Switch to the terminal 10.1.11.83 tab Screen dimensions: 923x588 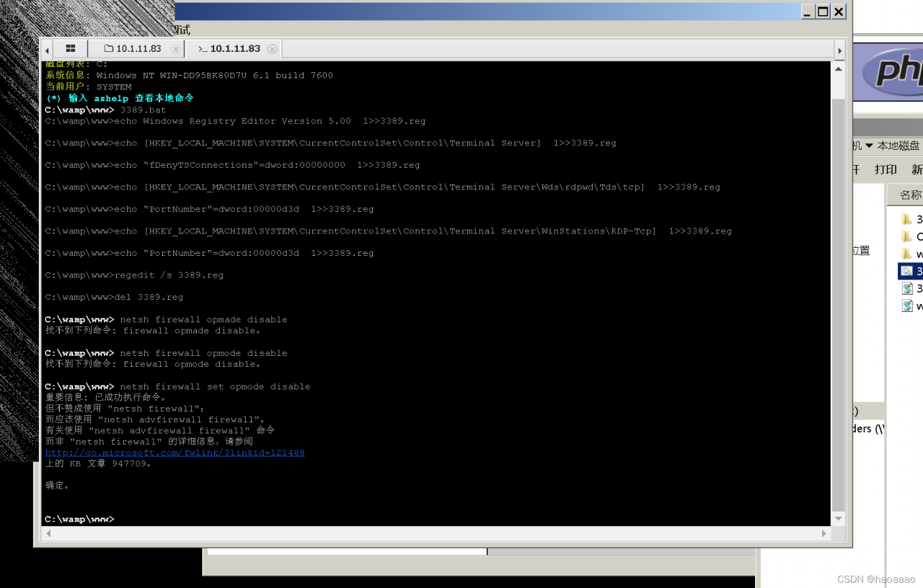229,48
